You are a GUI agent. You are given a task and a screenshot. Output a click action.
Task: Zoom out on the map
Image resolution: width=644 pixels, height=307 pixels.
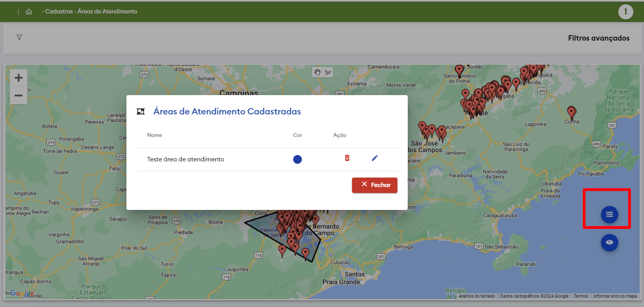click(x=19, y=95)
